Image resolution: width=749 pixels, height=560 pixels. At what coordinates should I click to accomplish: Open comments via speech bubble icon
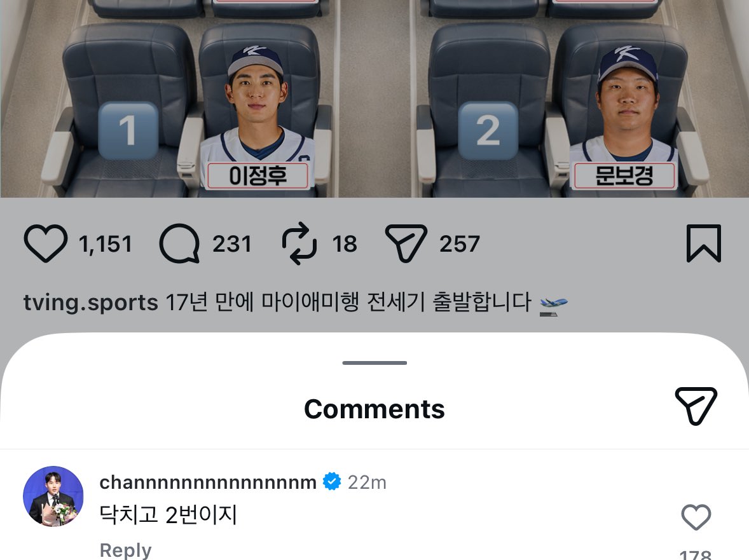click(x=179, y=243)
